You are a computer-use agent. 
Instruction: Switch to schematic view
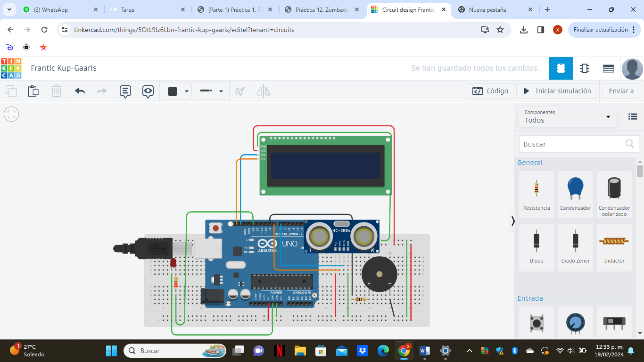[585, 68]
